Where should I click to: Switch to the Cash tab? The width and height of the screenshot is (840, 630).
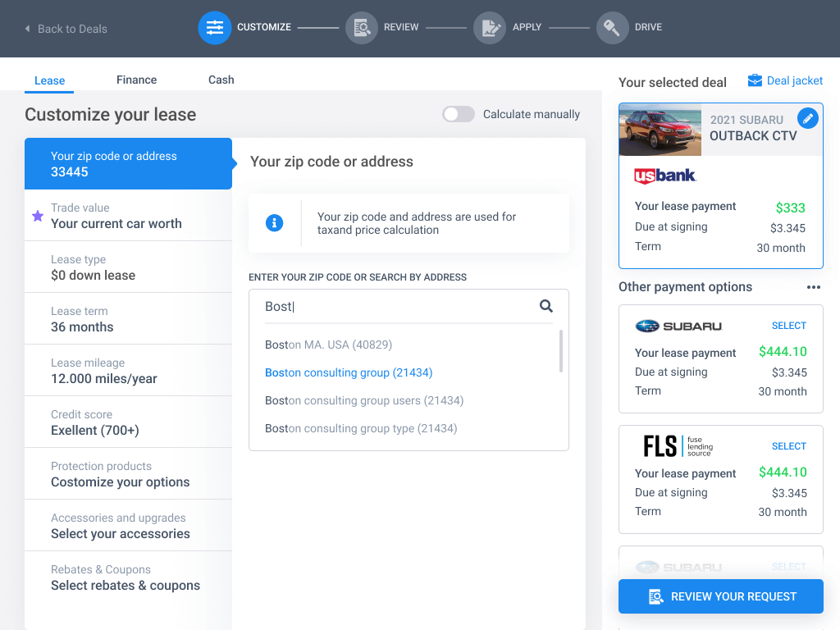tap(221, 80)
